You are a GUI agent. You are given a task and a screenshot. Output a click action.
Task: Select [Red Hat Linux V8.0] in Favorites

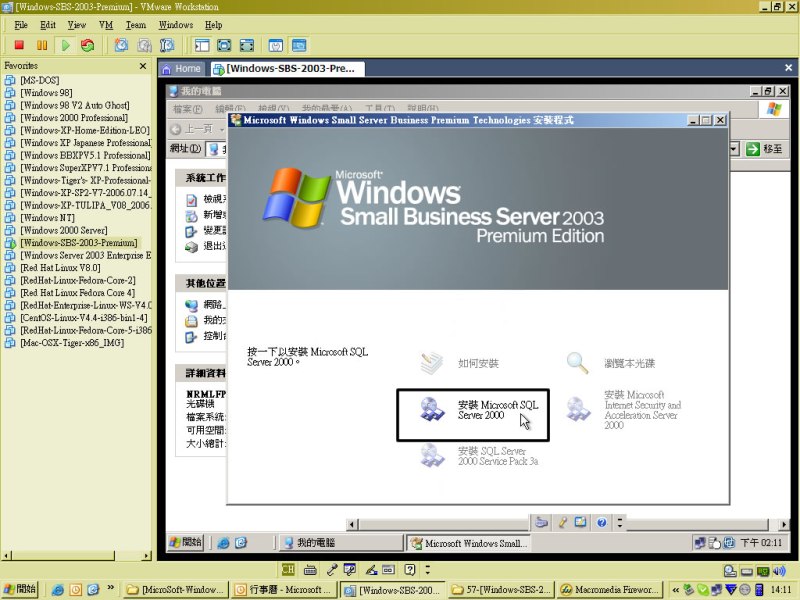60,268
